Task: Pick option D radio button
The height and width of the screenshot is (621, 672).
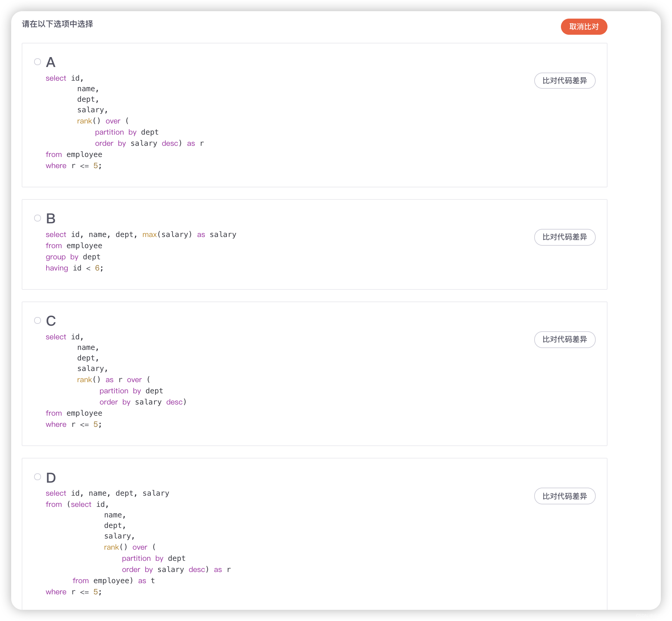Action: pyautogui.click(x=37, y=477)
